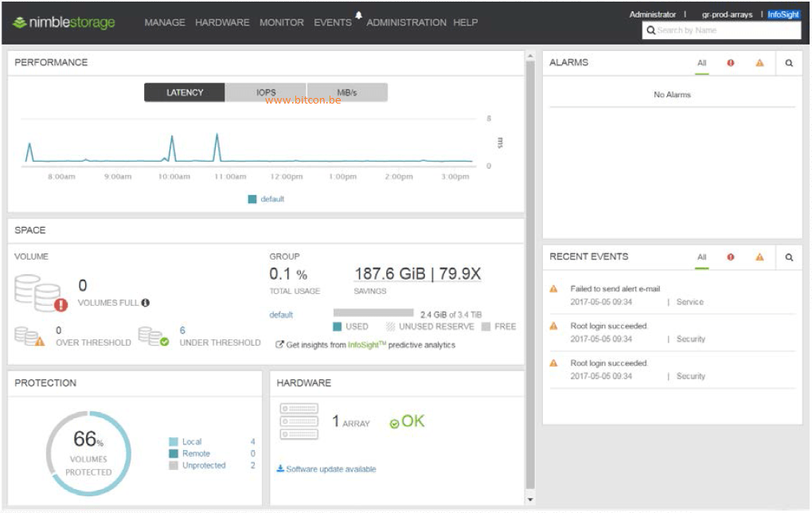The image size is (812, 513).
Task: Open the default pool link in Space
Action: [x=281, y=315]
